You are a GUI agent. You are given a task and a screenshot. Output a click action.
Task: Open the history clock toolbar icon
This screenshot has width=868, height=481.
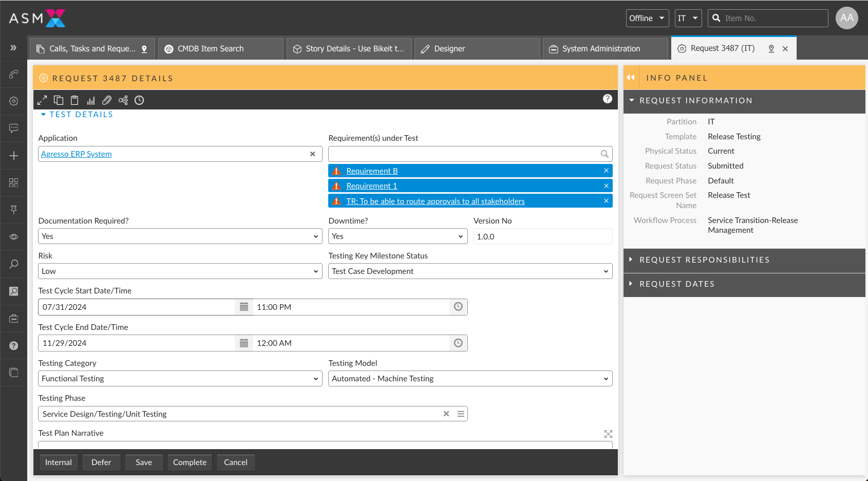click(139, 100)
